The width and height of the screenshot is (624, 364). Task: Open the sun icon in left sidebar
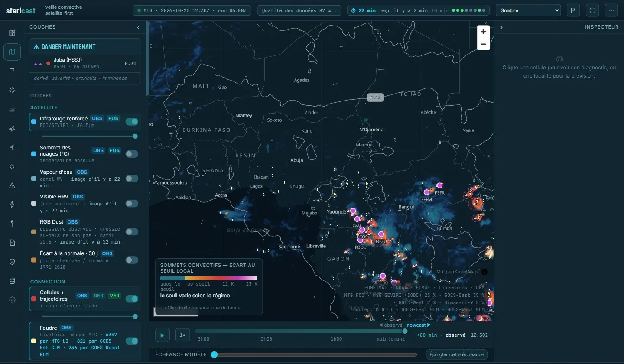click(x=12, y=90)
